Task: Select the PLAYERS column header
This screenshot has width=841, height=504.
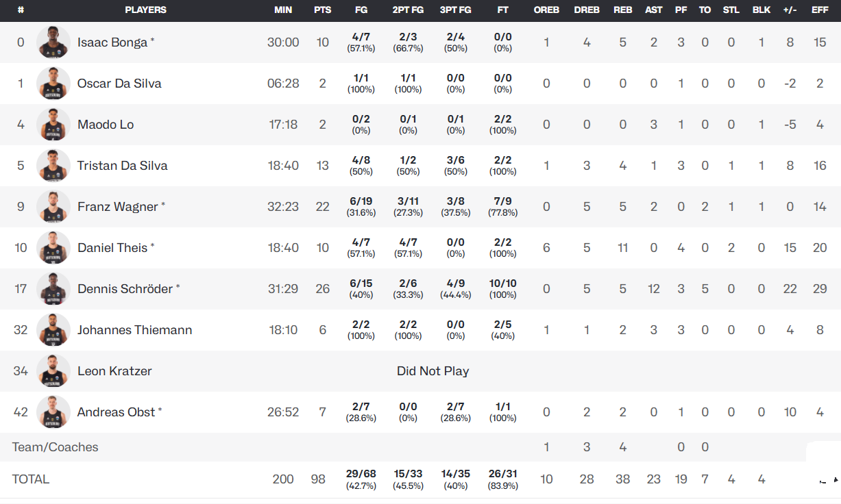Action: (x=145, y=10)
